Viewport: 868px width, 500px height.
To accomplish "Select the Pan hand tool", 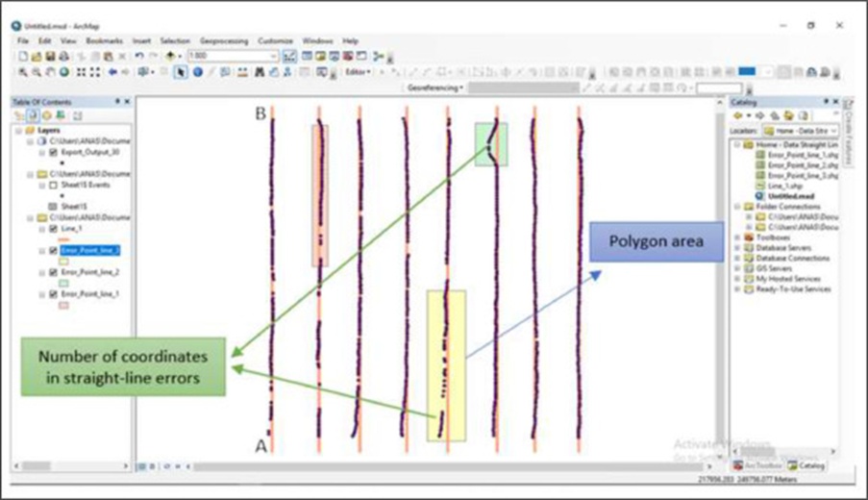I will 50,72.
